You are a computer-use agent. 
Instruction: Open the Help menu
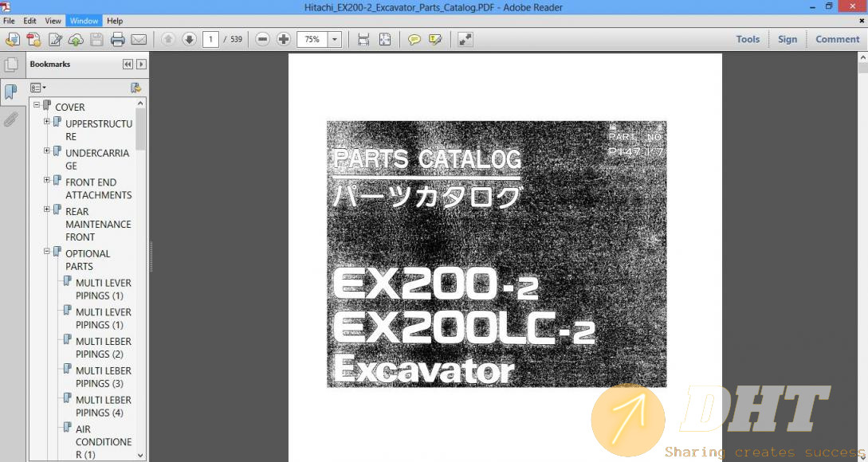click(115, 21)
